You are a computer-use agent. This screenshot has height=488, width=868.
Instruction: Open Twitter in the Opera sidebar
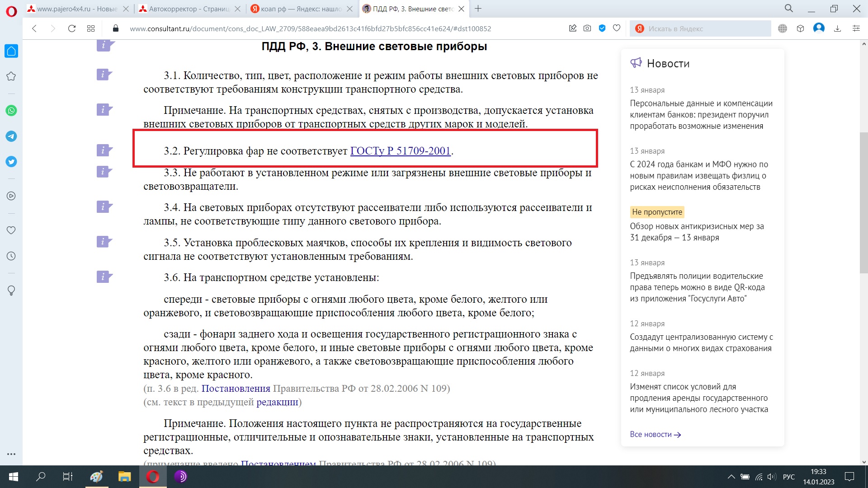coord(11,162)
